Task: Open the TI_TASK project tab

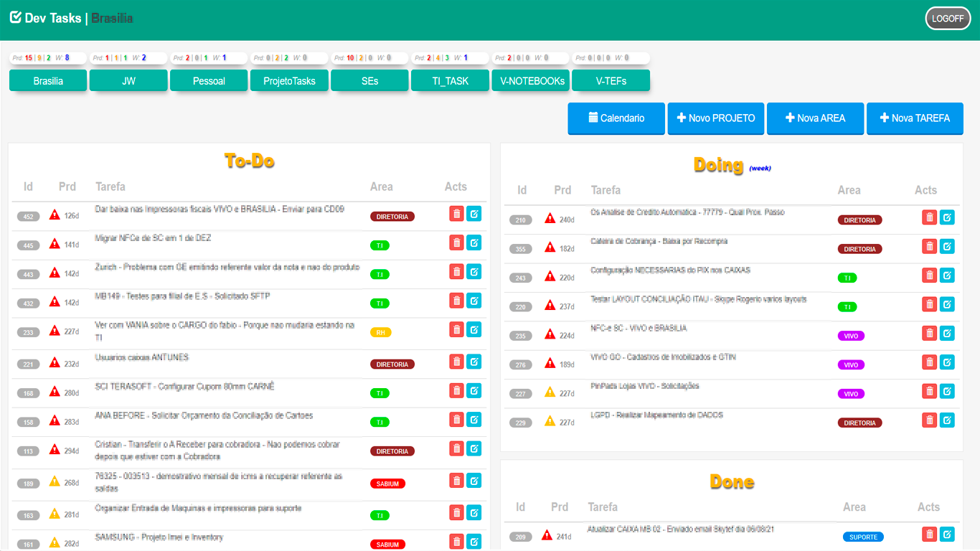Action: 450,81
